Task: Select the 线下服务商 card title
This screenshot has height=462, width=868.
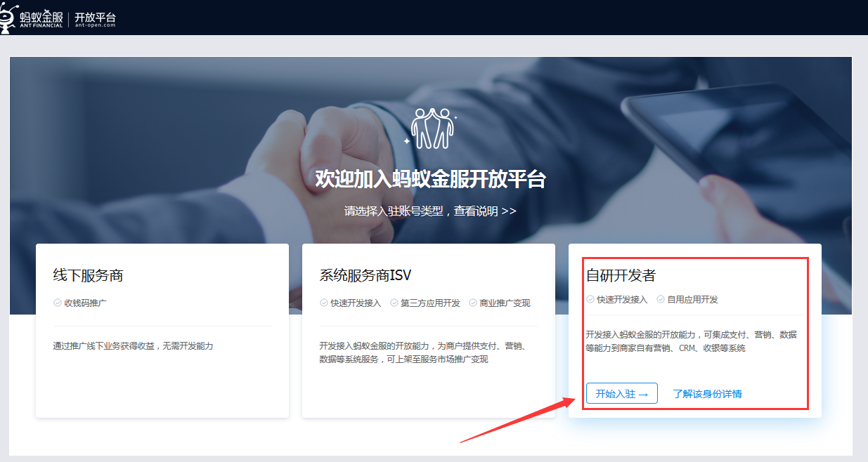Action: 89,276
